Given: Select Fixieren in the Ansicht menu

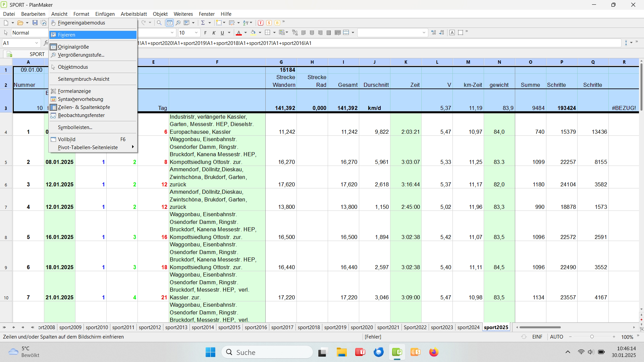Looking at the screenshot, I should [93, 35].
